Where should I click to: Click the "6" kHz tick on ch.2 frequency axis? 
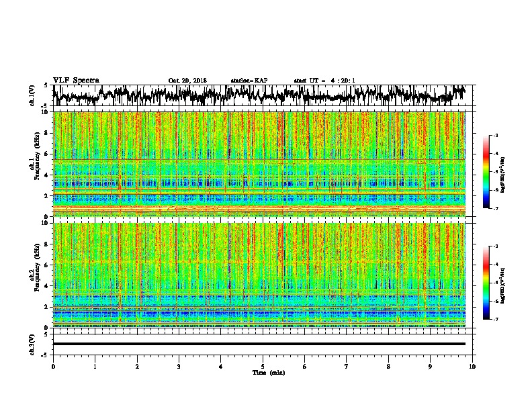coord(48,265)
